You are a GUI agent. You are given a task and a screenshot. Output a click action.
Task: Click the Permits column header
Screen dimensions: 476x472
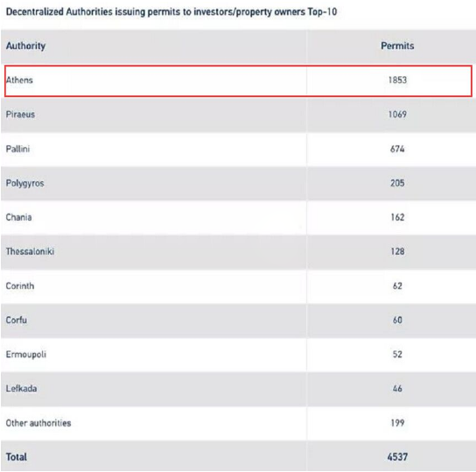tap(397, 46)
